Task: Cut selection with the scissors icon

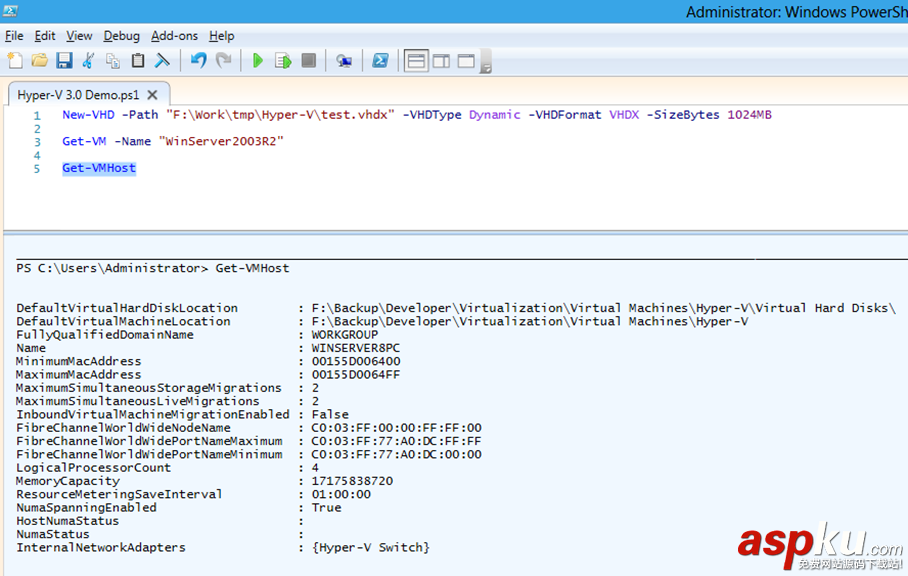Action: 89,61
